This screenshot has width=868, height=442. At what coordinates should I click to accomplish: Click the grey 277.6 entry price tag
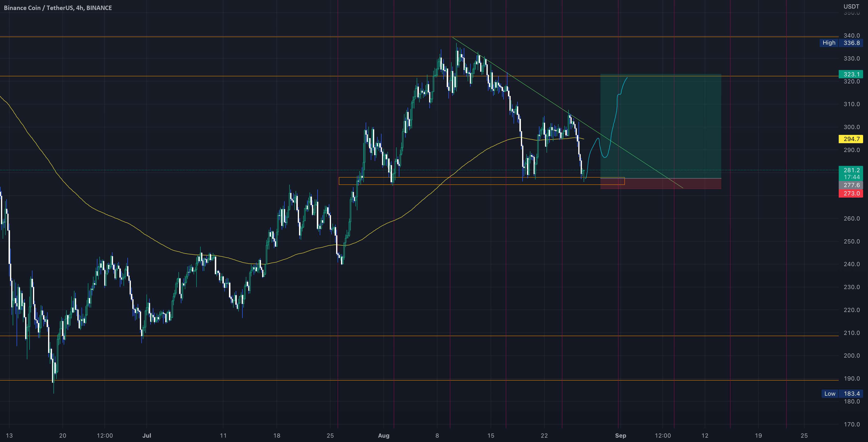coord(851,185)
